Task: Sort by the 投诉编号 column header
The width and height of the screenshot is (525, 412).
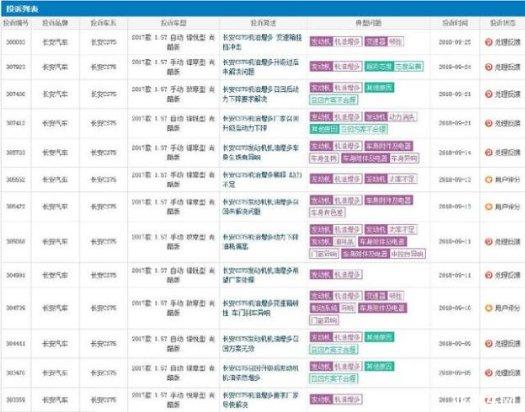Action: pos(16,23)
